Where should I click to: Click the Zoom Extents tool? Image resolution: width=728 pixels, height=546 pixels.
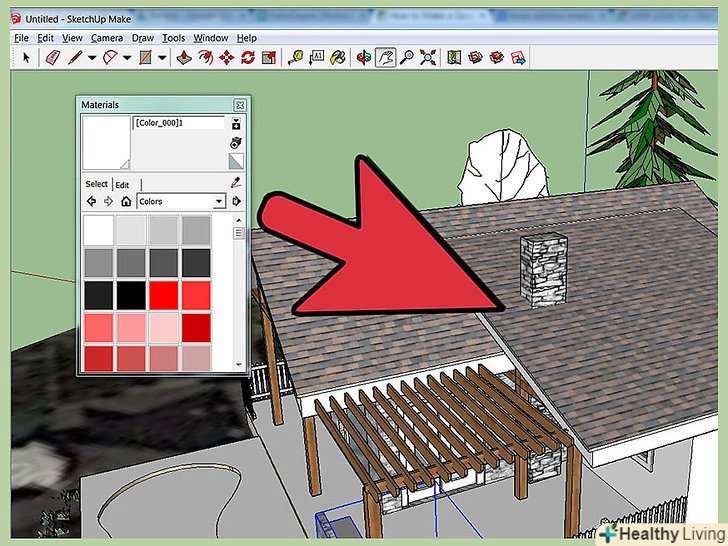[x=428, y=58]
